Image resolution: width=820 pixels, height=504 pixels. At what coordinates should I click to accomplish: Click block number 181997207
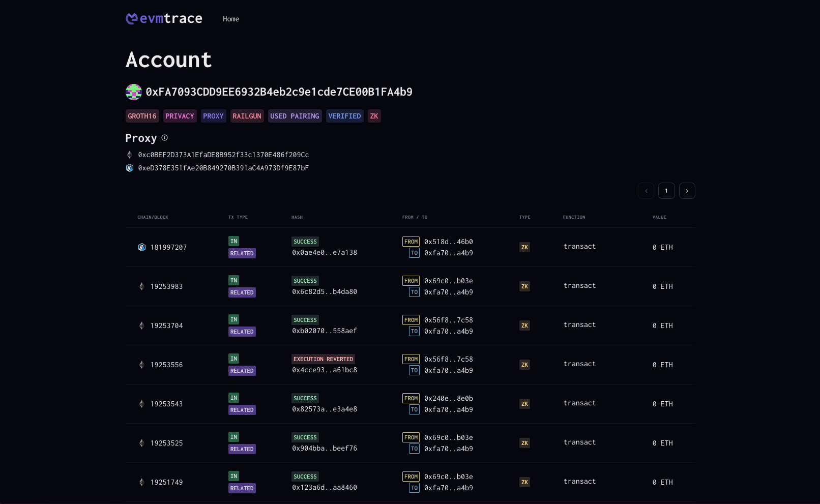pos(169,247)
